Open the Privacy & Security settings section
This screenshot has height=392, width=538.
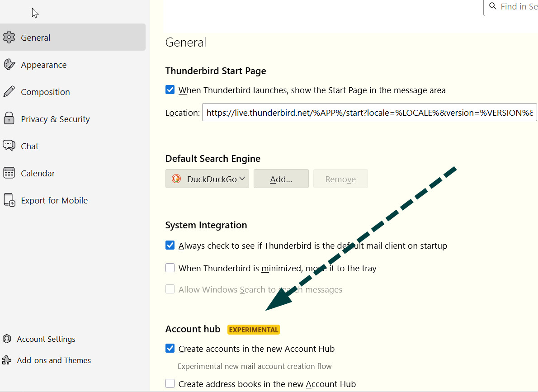pos(55,119)
